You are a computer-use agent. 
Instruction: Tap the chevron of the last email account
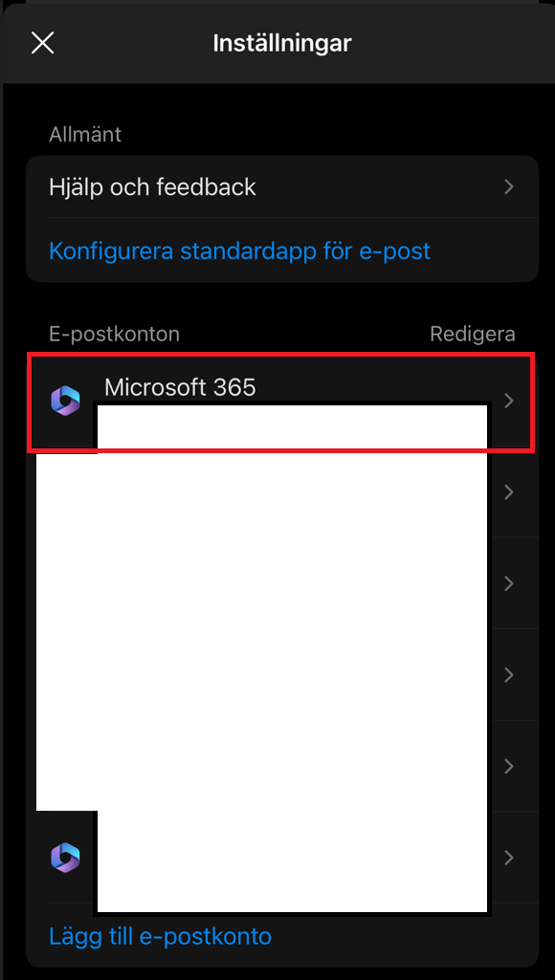pos(509,858)
